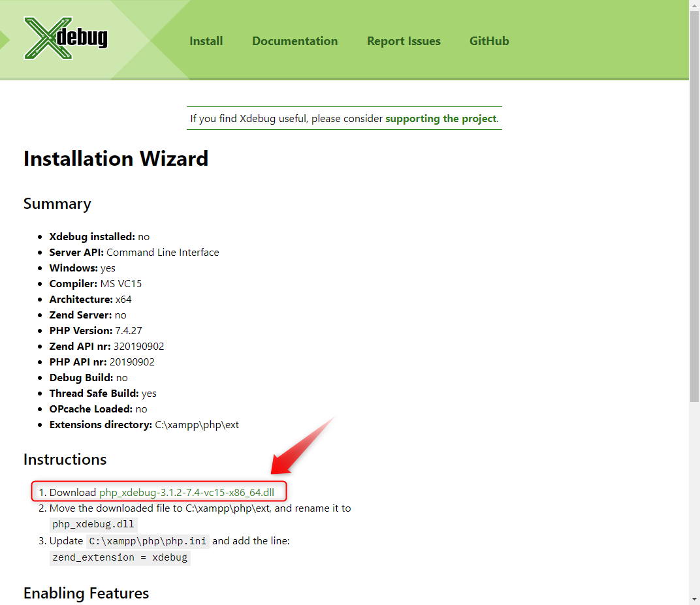Click the 'supporting the project' link

[x=441, y=119]
